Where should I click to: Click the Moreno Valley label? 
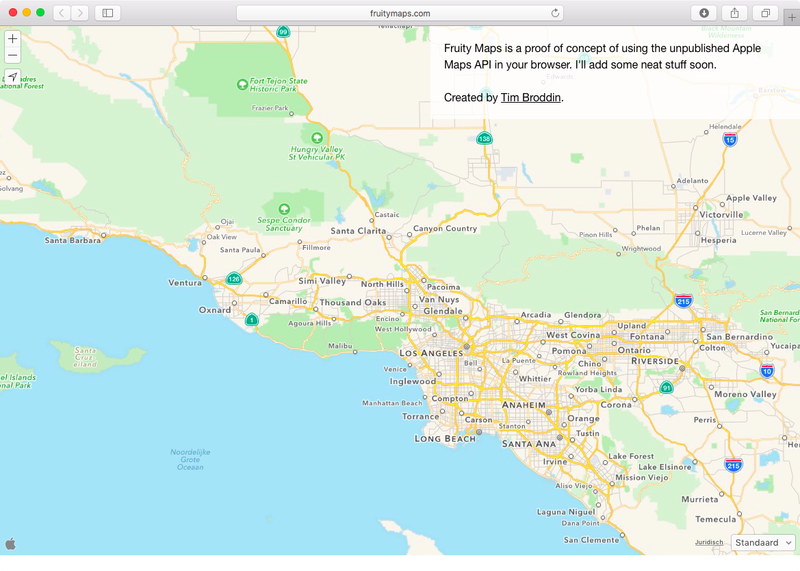point(745,394)
